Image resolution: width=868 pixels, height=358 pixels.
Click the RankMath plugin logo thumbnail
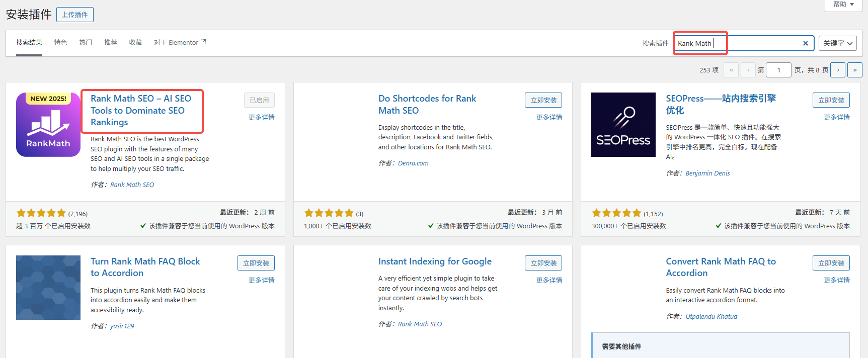click(48, 125)
